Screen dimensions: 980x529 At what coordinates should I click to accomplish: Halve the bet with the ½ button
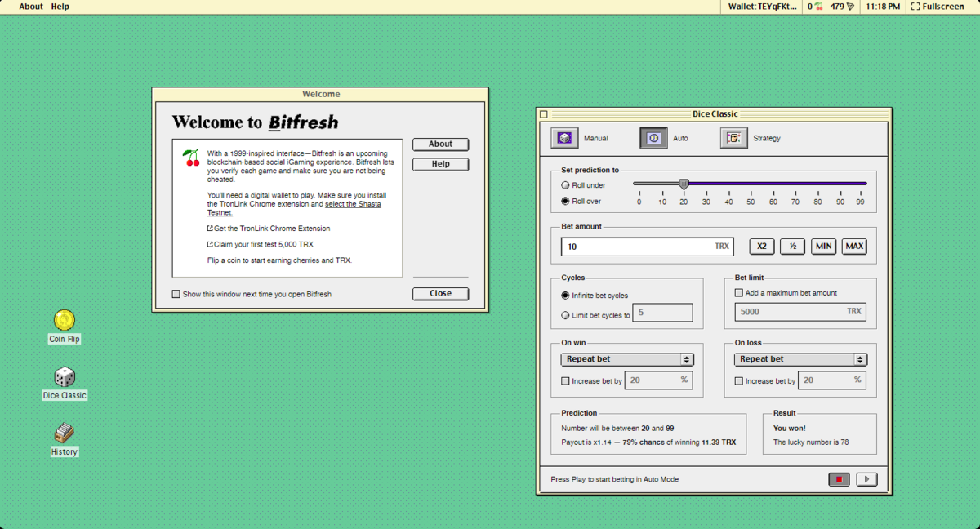(793, 247)
